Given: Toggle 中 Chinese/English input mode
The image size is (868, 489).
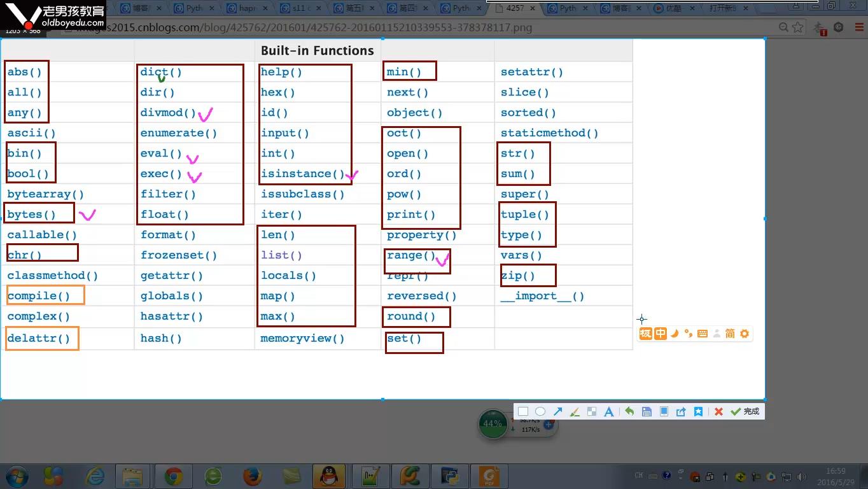Looking at the screenshot, I should click(661, 334).
